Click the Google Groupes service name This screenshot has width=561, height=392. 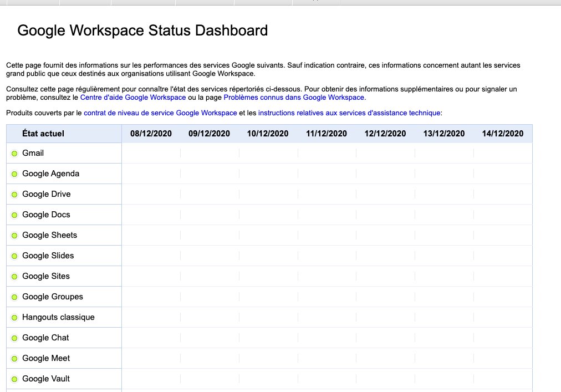click(53, 297)
